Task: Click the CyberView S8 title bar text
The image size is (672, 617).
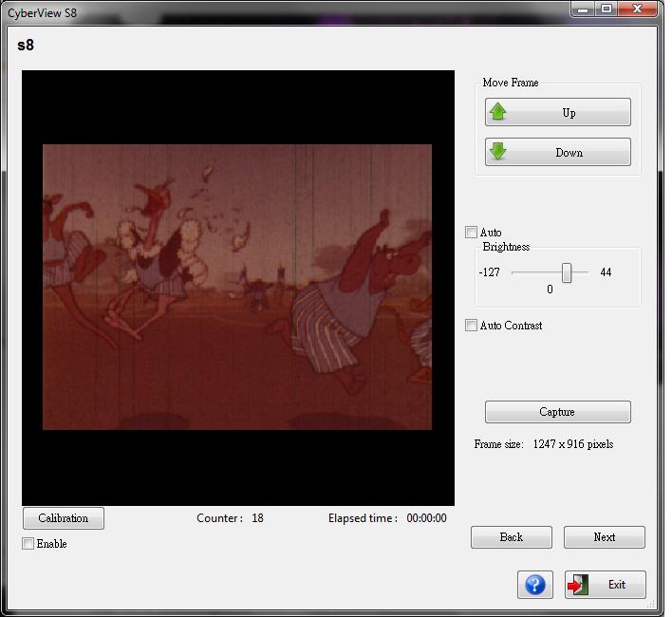Action: (42, 13)
